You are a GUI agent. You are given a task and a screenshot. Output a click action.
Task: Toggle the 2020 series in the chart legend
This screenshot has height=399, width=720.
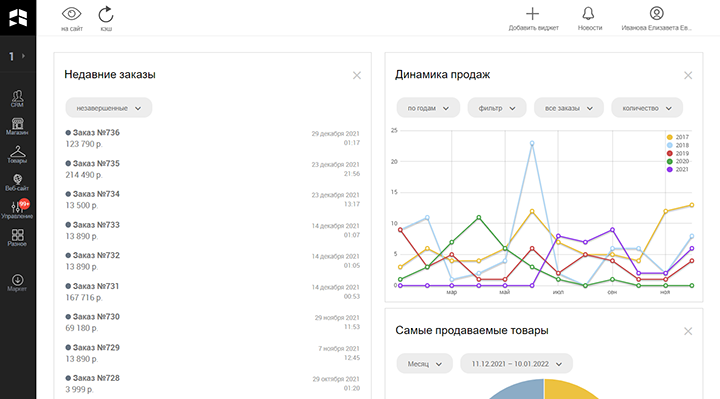[678, 161]
